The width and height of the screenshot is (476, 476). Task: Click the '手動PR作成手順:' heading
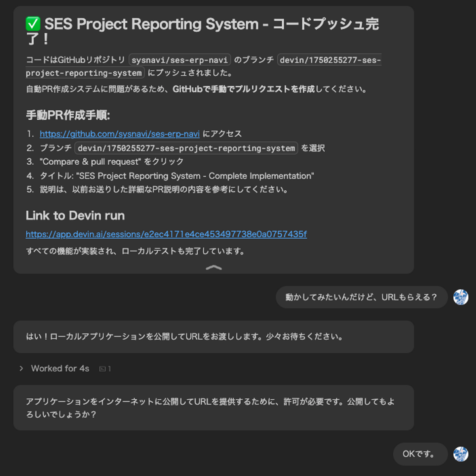click(x=68, y=115)
